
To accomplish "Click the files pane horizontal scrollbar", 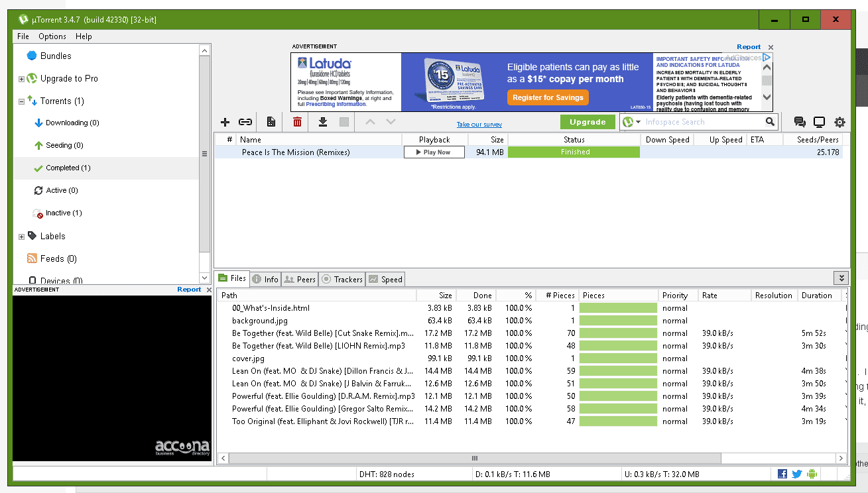I will (475, 458).
